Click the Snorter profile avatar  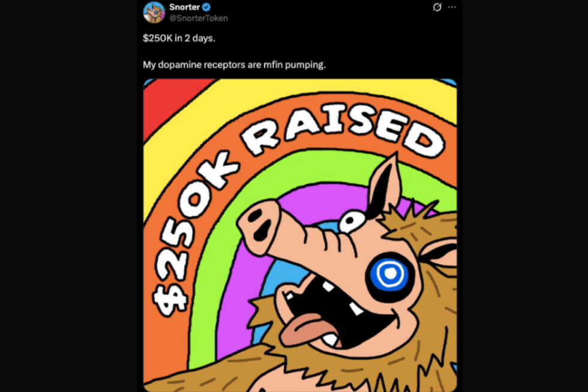click(154, 11)
